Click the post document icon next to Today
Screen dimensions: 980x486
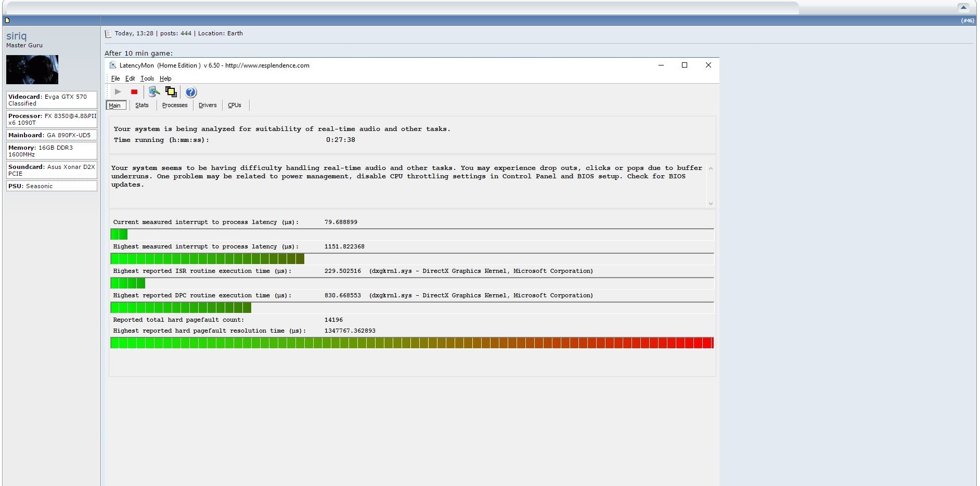[108, 34]
